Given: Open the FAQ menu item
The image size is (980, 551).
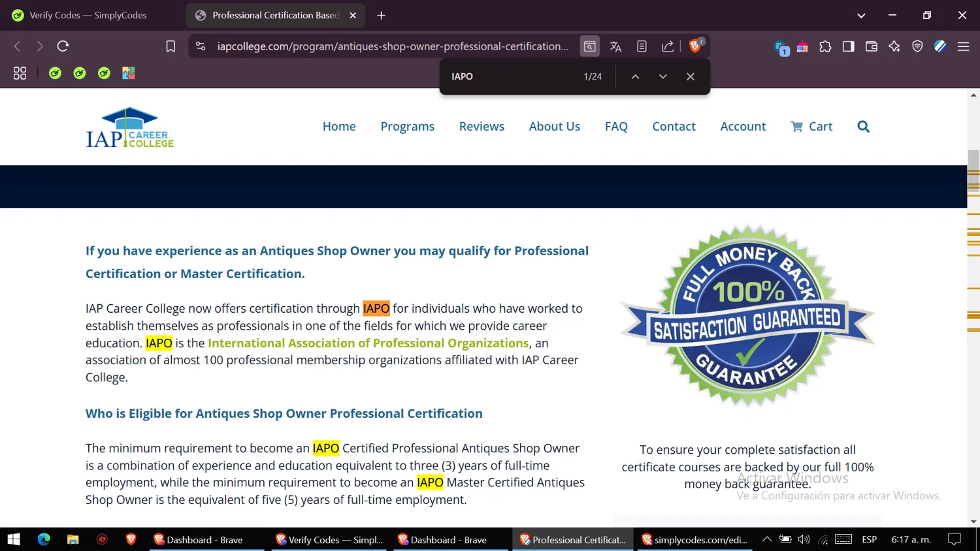Looking at the screenshot, I should pos(616,127).
